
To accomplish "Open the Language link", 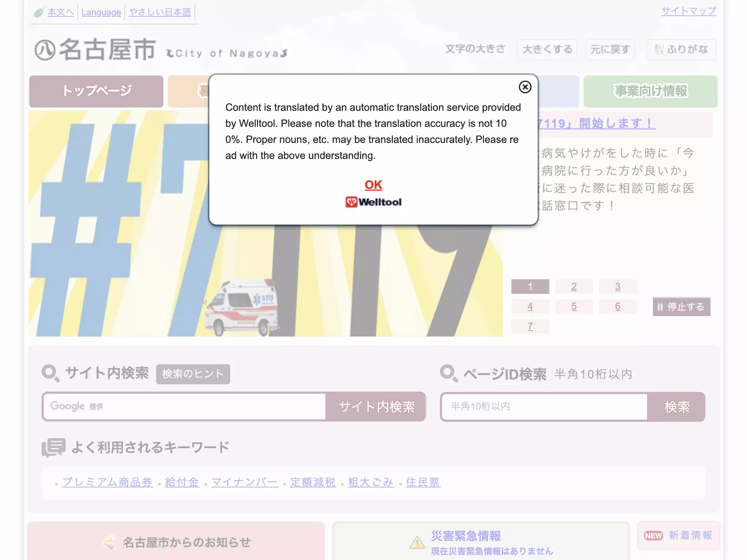I will coord(101,12).
